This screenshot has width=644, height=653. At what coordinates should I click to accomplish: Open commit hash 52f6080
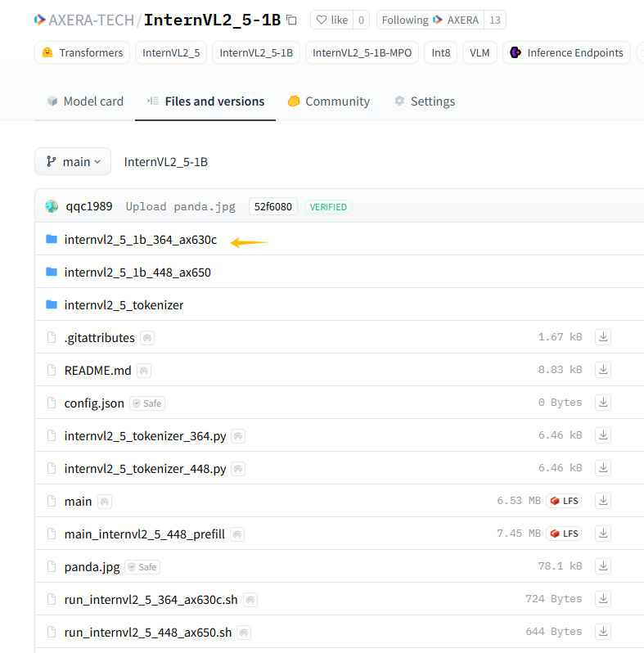pos(273,206)
